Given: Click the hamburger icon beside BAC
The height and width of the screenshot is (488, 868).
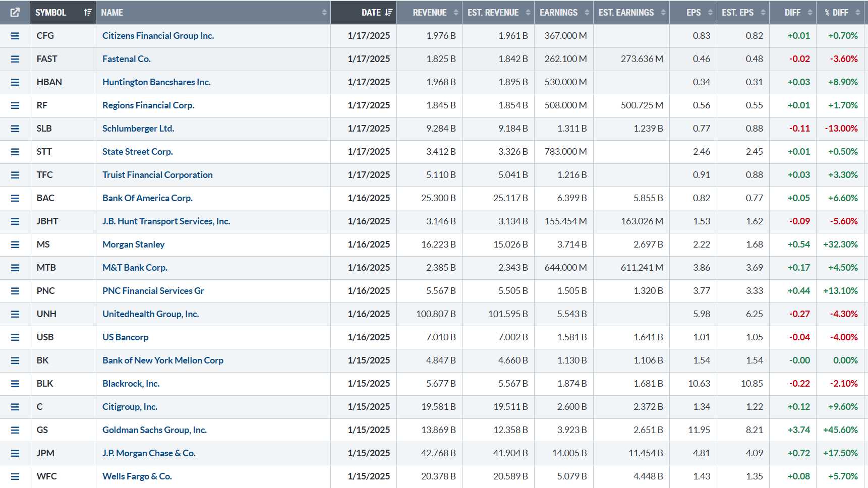Looking at the screenshot, I should tap(15, 198).
